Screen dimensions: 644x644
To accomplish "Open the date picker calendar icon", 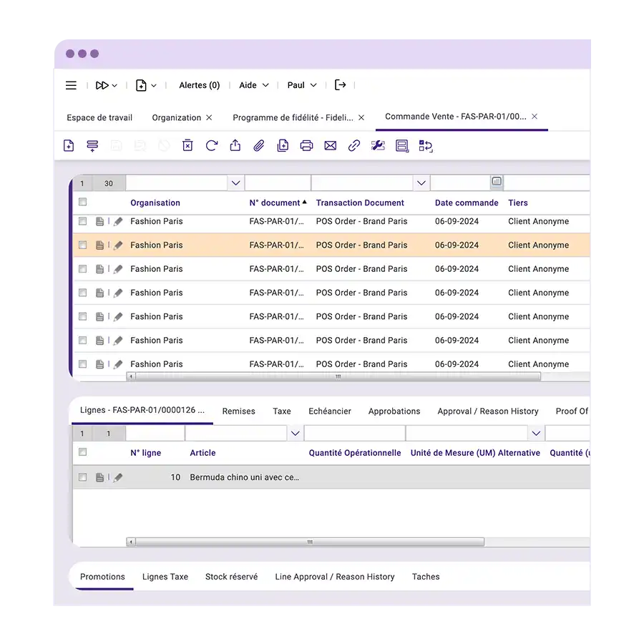I will point(497,181).
